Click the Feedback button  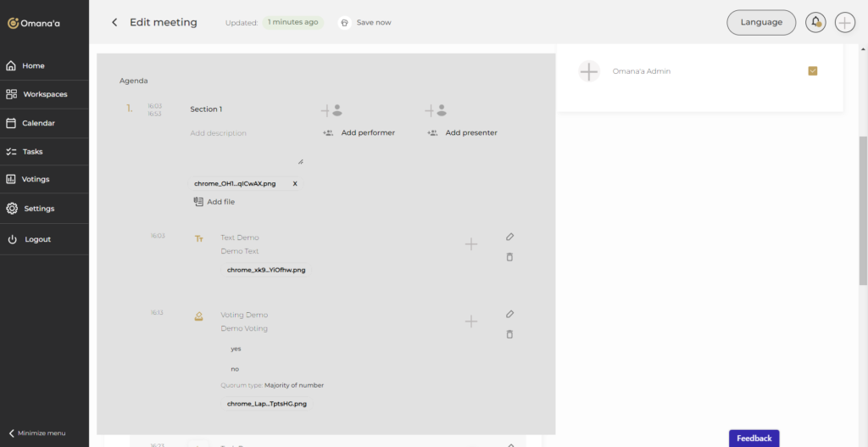click(754, 439)
